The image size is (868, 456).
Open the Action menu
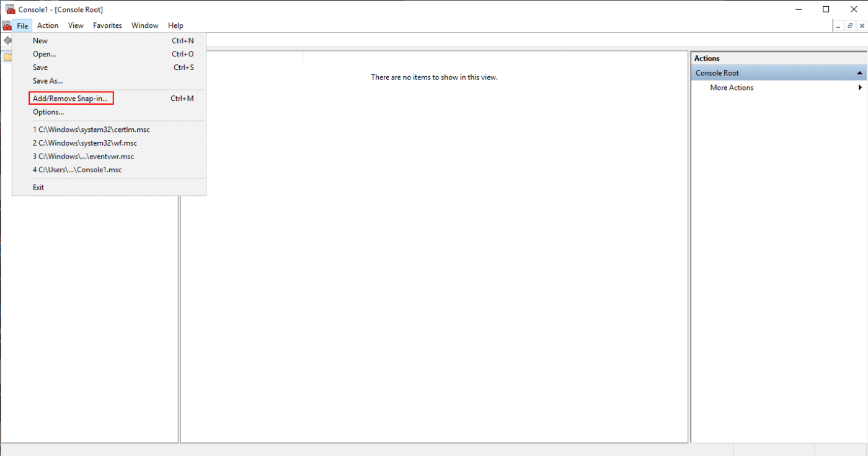point(47,25)
